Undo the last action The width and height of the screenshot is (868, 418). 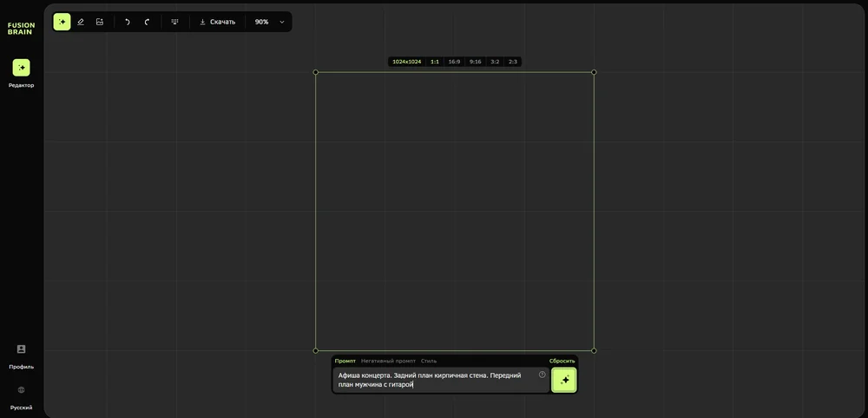tap(128, 22)
